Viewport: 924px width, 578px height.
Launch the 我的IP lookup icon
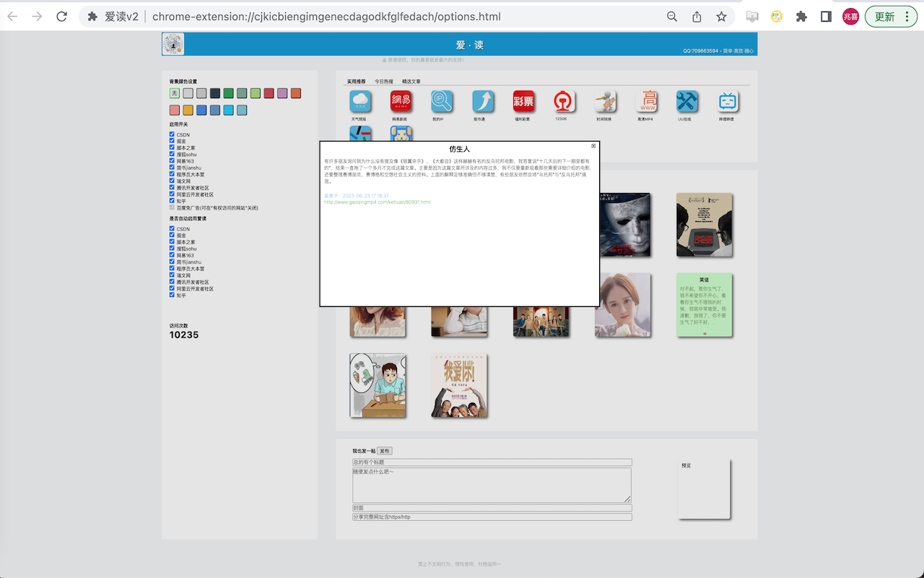(442, 101)
